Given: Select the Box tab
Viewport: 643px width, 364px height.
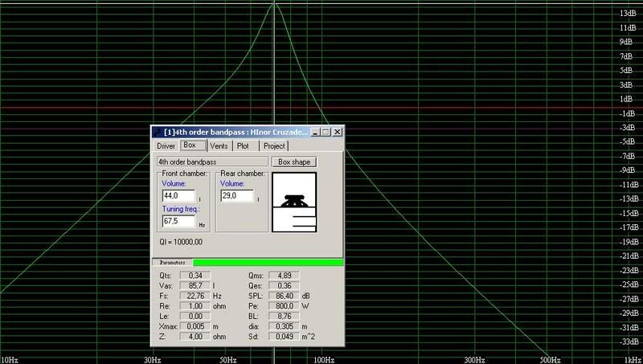Looking at the screenshot, I should tap(190, 145).
